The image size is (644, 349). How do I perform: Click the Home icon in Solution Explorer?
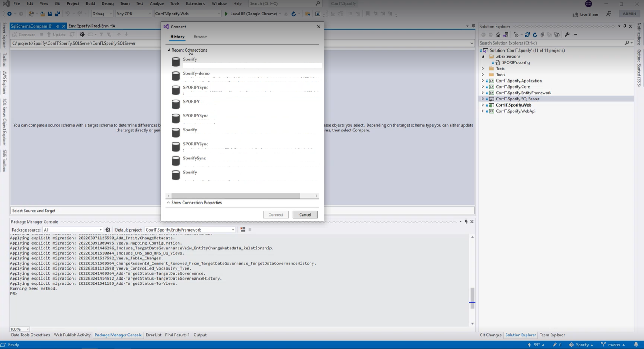tap(498, 35)
